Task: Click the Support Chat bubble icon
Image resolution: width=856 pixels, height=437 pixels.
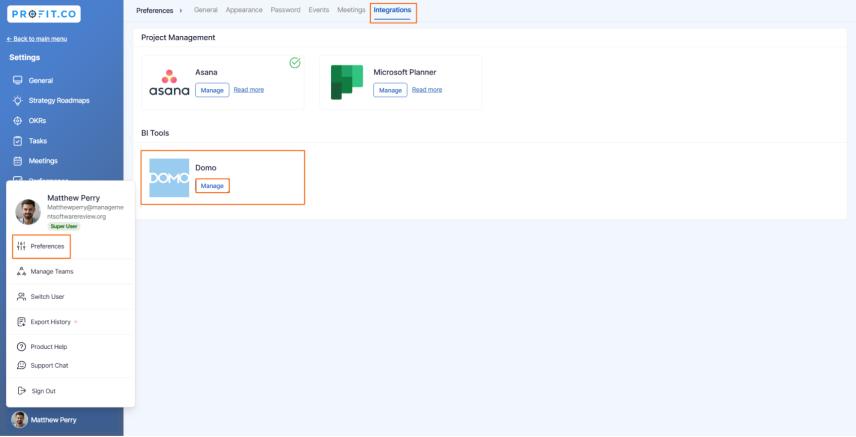Action: coord(21,365)
